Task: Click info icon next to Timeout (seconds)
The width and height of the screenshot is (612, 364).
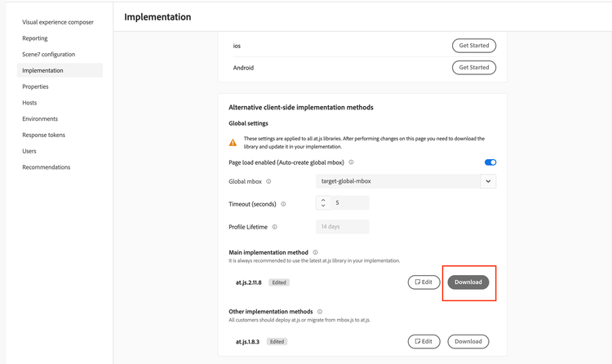Action: click(x=283, y=204)
